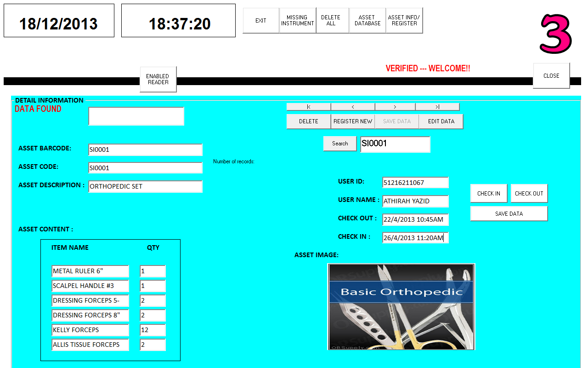Screen dimensions: 588x368
Task: Click inside the ASSET DESCRIPTION field
Action: pos(145,186)
